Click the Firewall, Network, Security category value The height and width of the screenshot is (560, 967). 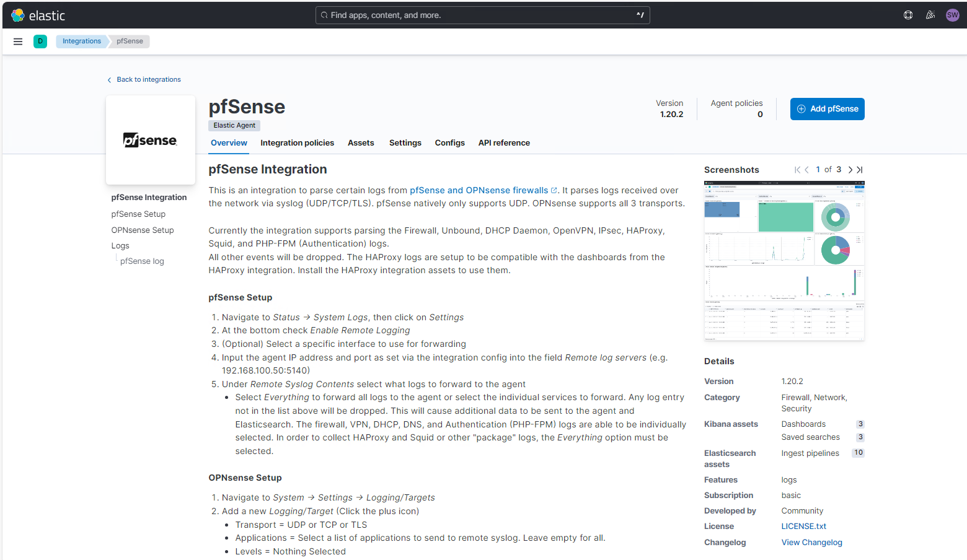814,403
